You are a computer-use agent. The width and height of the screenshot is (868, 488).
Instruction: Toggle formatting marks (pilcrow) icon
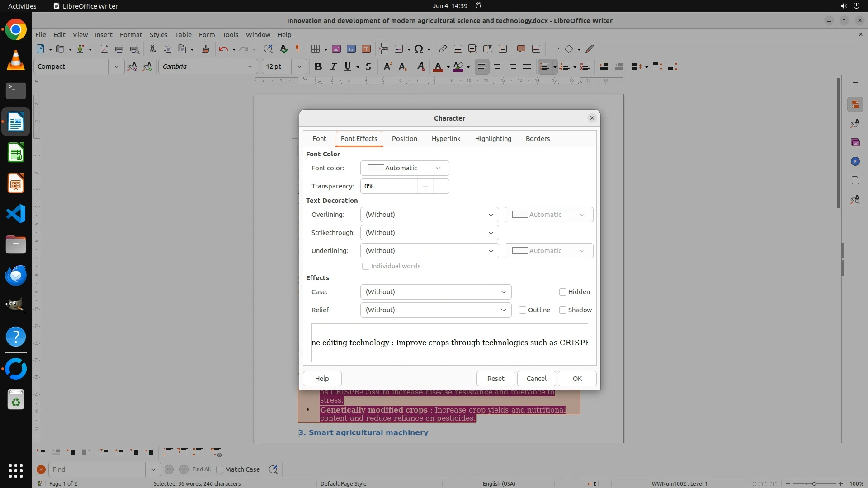coord(298,49)
